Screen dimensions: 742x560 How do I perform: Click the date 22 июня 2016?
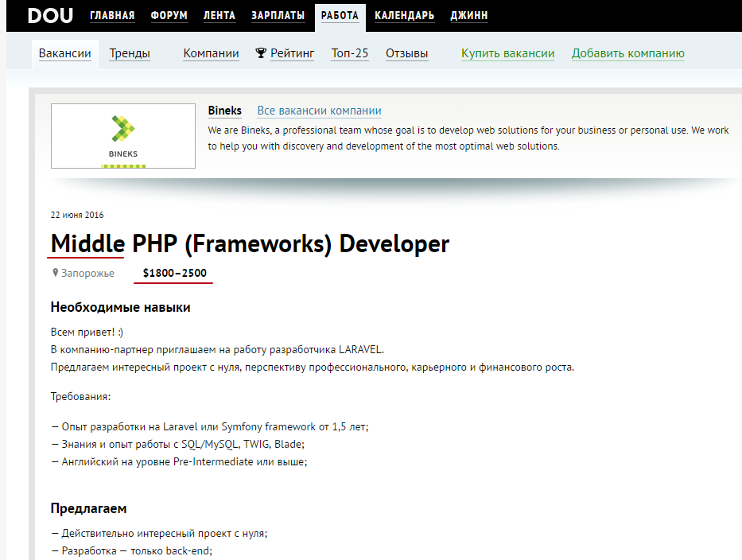pyautogui.click(x=77, y=215)
